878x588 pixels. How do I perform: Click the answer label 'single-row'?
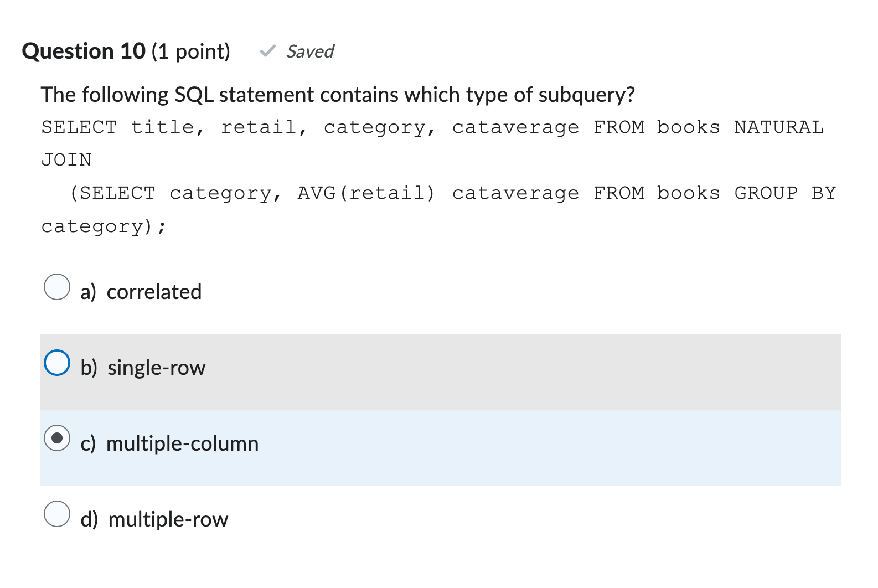tap(156, 367)
